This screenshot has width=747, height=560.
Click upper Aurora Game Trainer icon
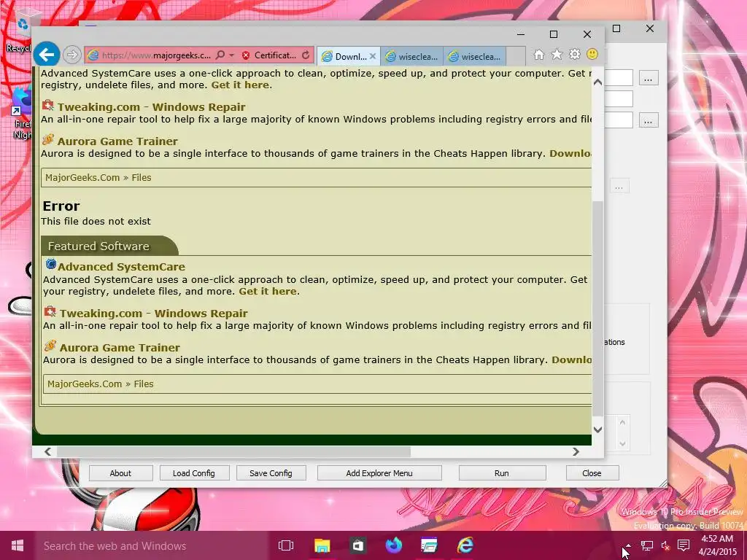(x=48, y=139)
